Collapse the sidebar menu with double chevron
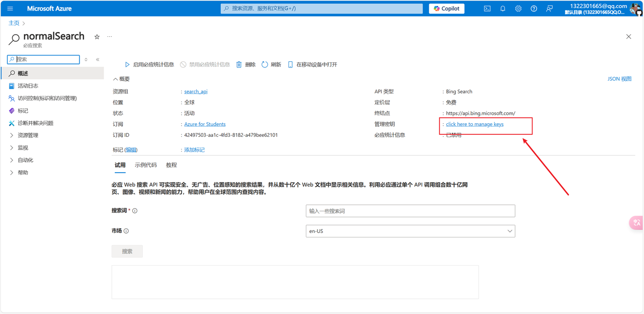 coord(98,59)
